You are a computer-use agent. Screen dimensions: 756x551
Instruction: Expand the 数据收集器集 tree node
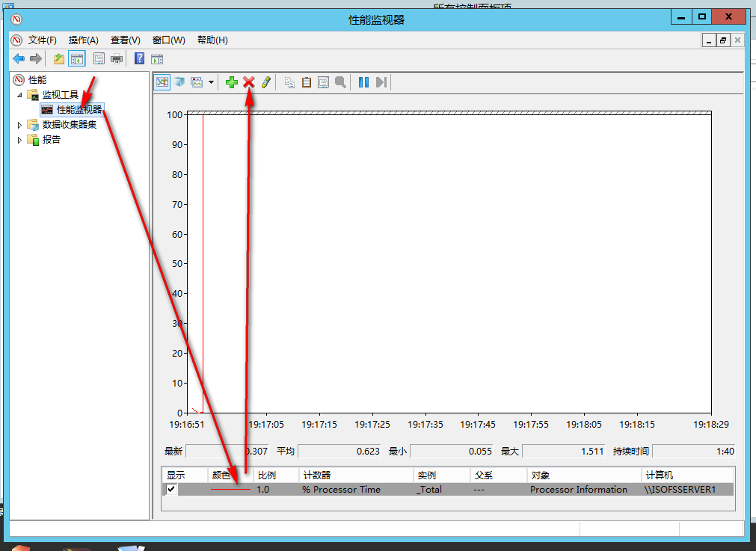click(x=20, y=125)
